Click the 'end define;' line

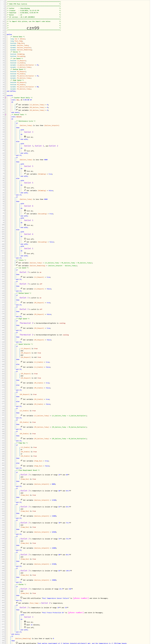(11, 91)
